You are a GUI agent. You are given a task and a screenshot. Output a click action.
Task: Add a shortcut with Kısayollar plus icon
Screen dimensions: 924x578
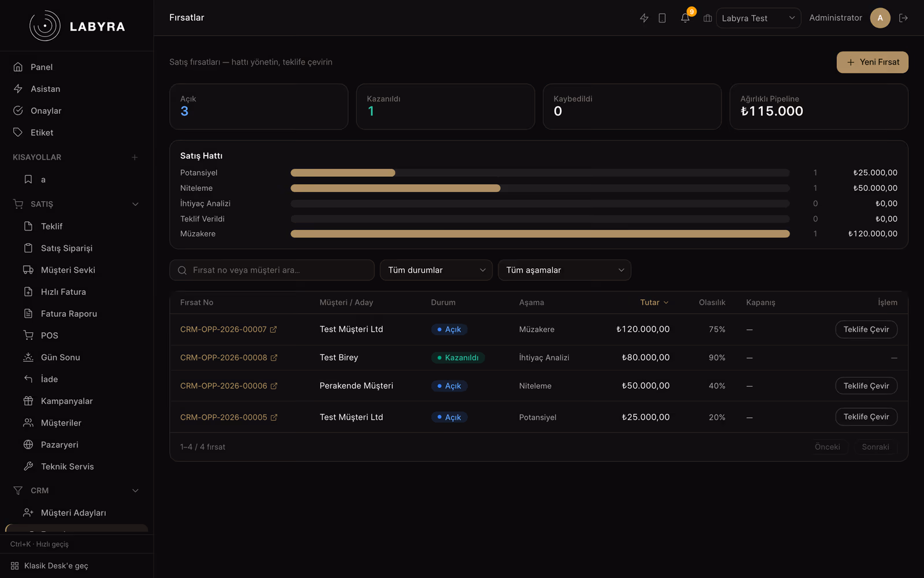click(x=135, y=157)
